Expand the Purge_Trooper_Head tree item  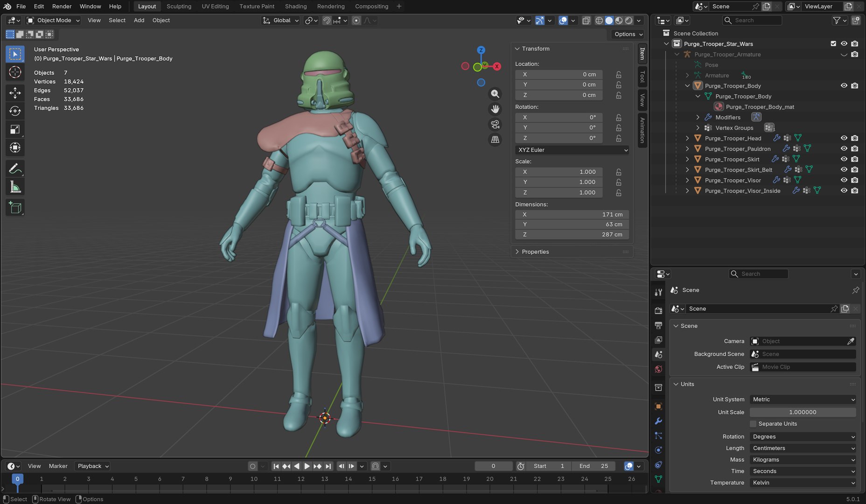tap(687, 138)
